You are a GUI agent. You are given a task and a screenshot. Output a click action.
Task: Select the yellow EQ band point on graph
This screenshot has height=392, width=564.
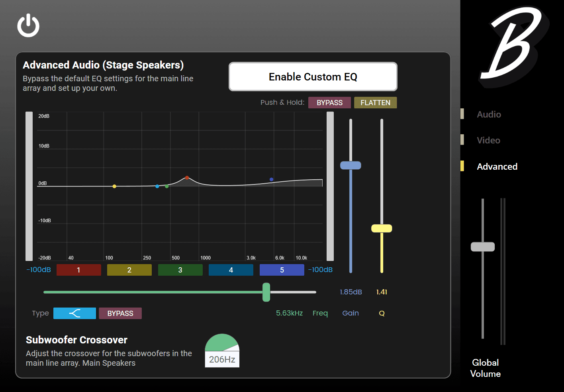click(114, 186)
